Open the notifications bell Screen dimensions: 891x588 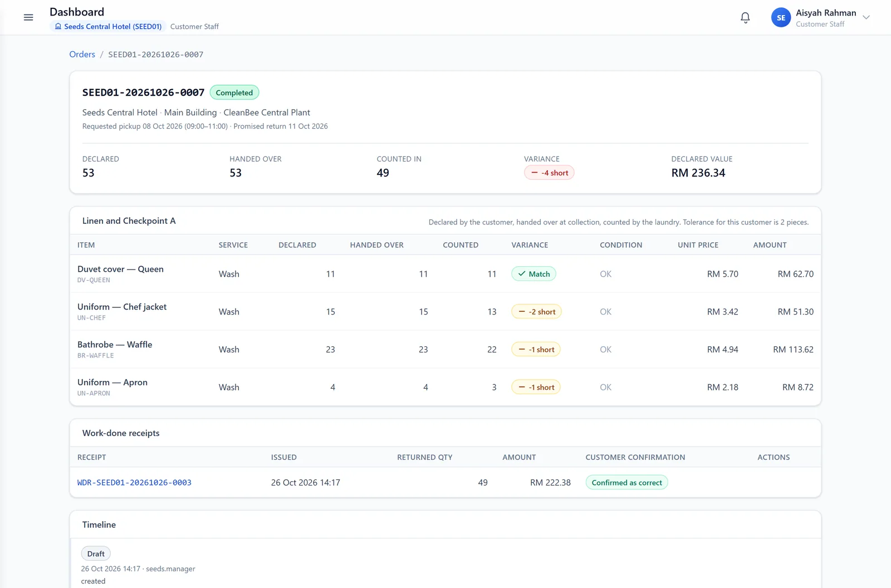point(745,18)
